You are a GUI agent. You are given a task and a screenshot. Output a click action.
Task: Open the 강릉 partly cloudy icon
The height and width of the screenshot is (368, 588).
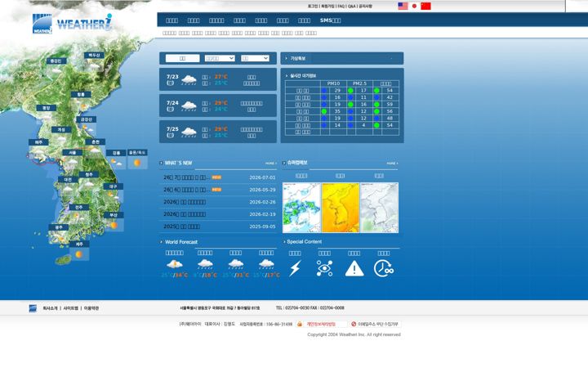click(116, 163)
